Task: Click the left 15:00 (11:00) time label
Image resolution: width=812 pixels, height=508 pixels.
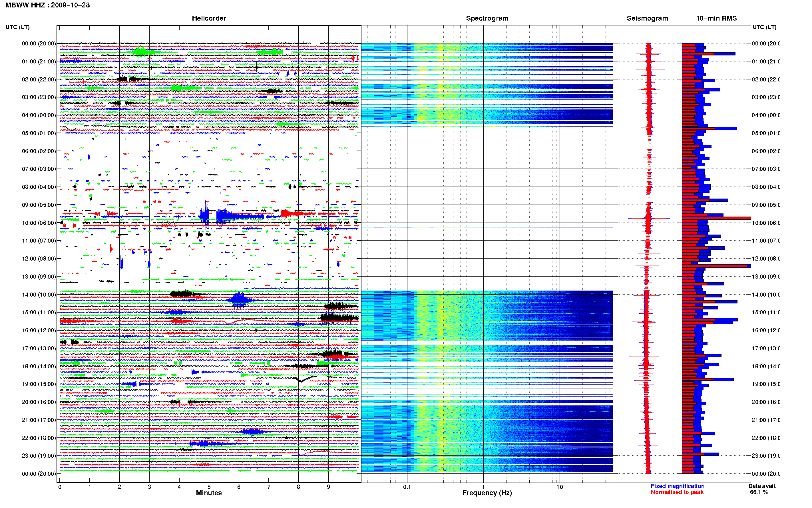Action: [39, 312]
